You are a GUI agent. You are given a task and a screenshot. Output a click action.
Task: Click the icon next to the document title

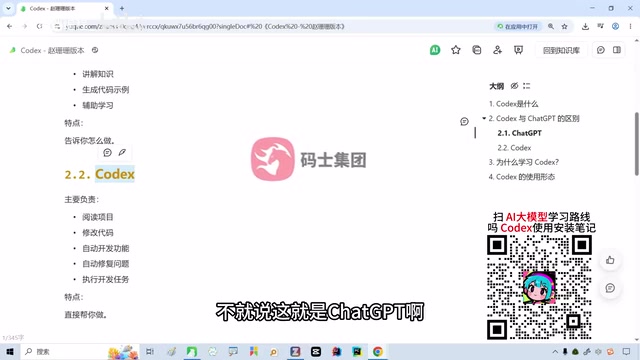[95, 50]
